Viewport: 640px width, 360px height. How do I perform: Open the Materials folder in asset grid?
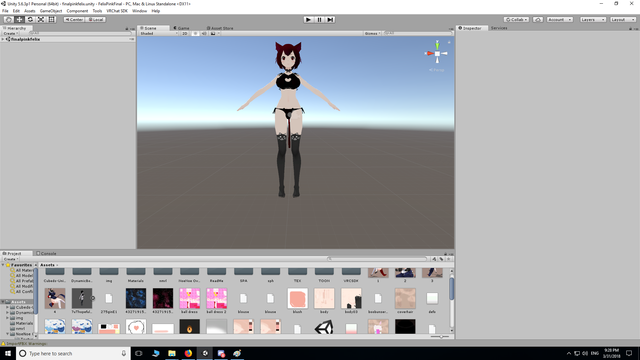pyautogui.click(x=136, y=276)
